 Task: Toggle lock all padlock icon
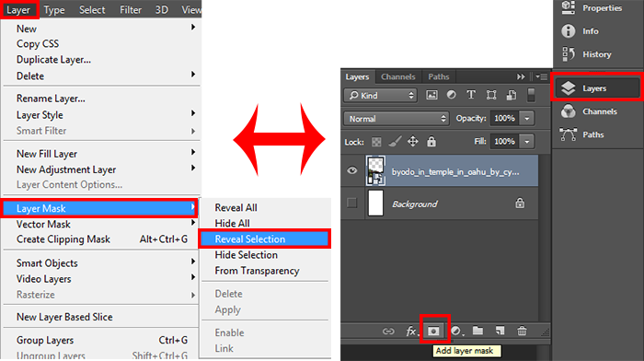(x=431, y=142)
